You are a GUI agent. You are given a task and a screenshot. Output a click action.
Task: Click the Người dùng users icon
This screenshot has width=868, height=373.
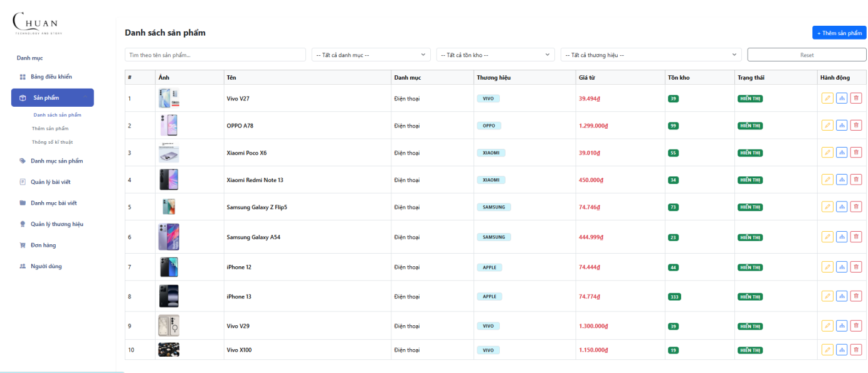[x=23, y=266]
